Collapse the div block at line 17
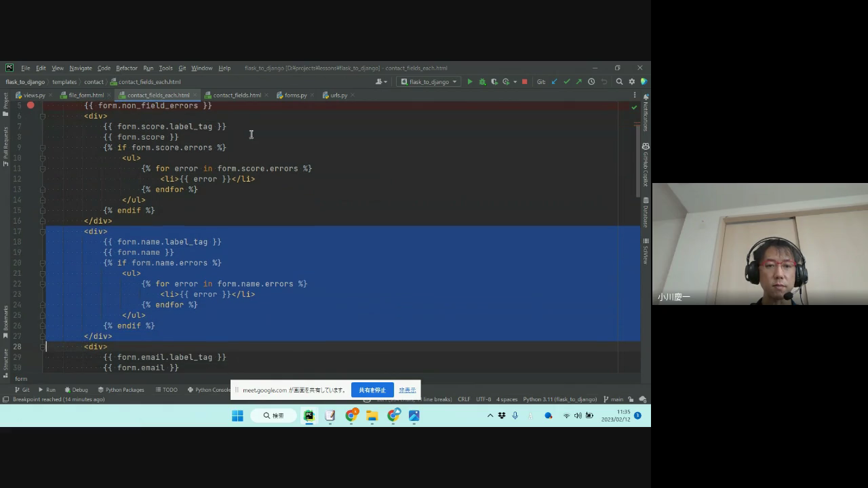Image resolution: width=868 pixels, height=488 pixels. click(42, 232)
